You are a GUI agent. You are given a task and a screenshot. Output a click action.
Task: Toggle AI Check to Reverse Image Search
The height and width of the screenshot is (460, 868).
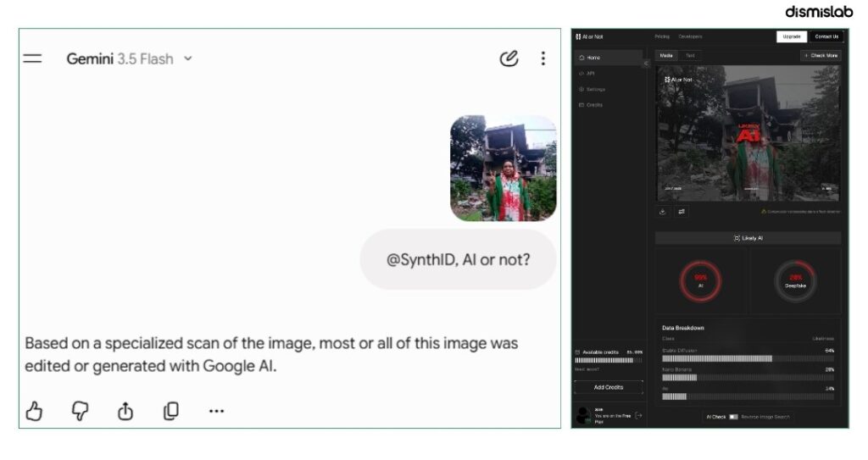(733, 417)
